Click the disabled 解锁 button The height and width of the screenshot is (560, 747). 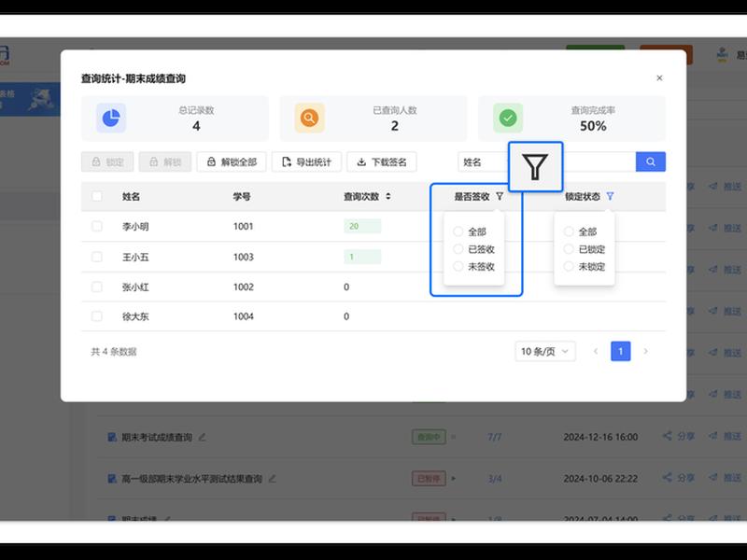click(x=165, y=161)
